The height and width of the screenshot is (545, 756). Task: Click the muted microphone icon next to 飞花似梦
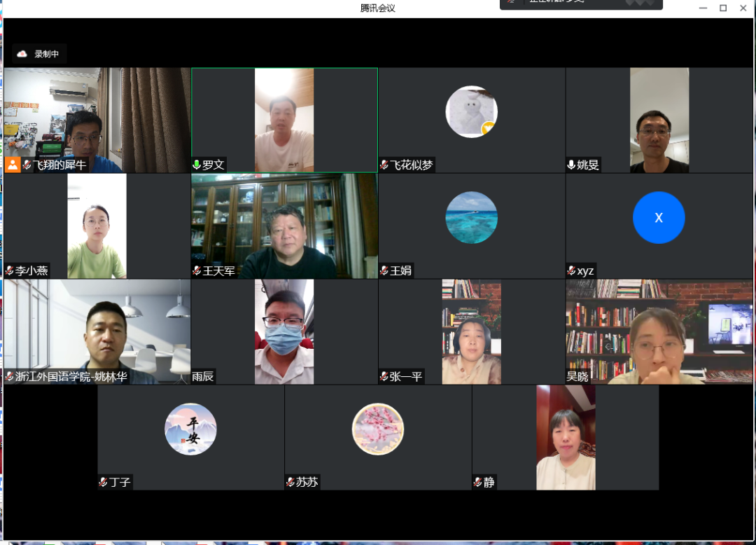[x=384, y=165]
